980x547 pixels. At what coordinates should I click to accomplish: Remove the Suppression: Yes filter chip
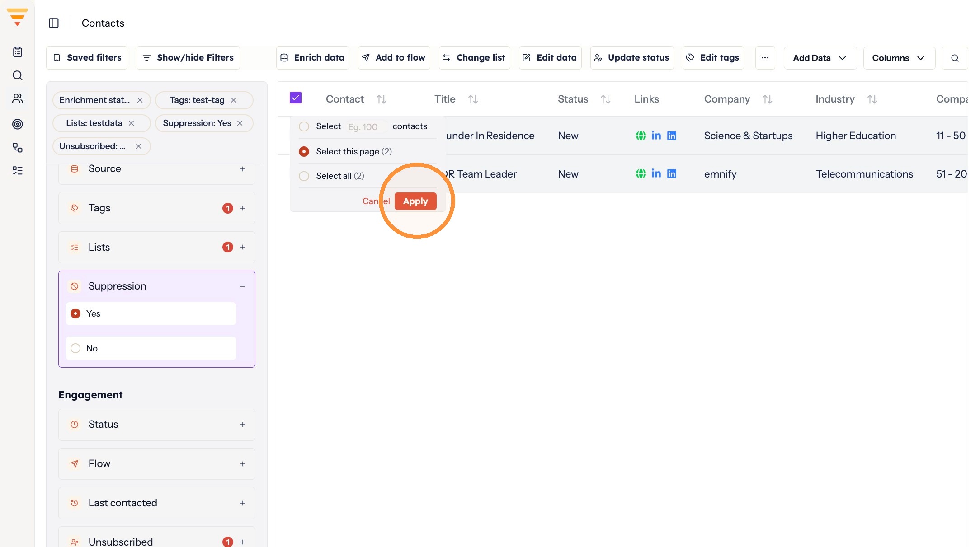pyautogui.click(x=240, y=123)
